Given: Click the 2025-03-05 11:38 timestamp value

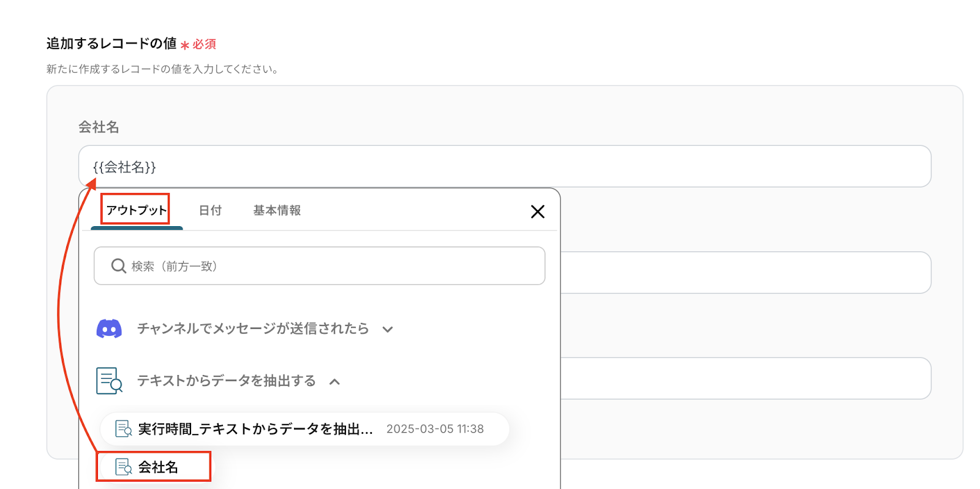Looking at the screenshot, I should click(x=435, y=429).
